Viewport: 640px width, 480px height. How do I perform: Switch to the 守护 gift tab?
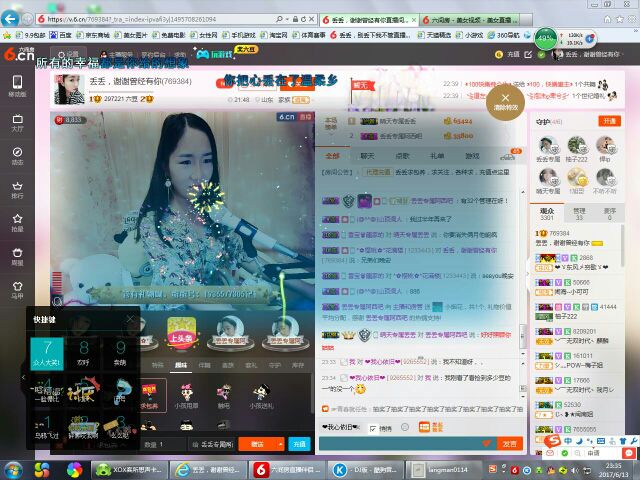click(274, 365)
